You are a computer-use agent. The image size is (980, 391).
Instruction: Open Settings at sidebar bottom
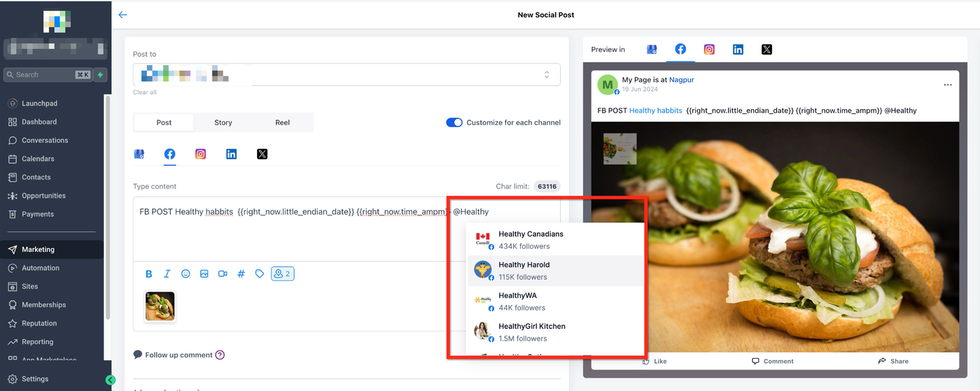pyautogui.click(x=35, y=379)
